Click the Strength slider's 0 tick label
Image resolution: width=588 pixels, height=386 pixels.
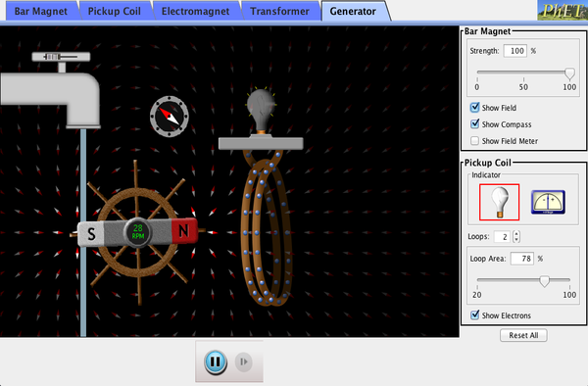(x=477, y=87)
